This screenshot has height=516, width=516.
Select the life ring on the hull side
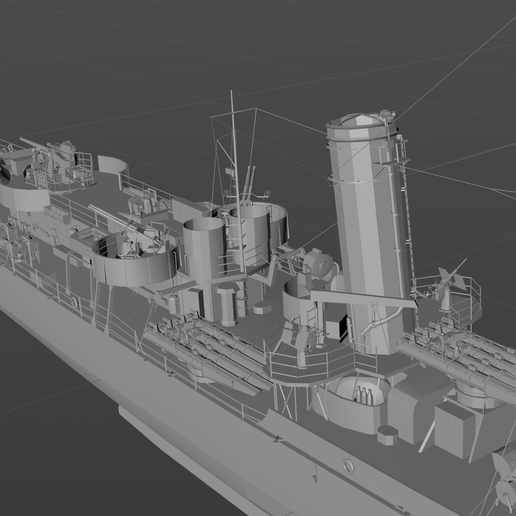[x=348, y=465]
